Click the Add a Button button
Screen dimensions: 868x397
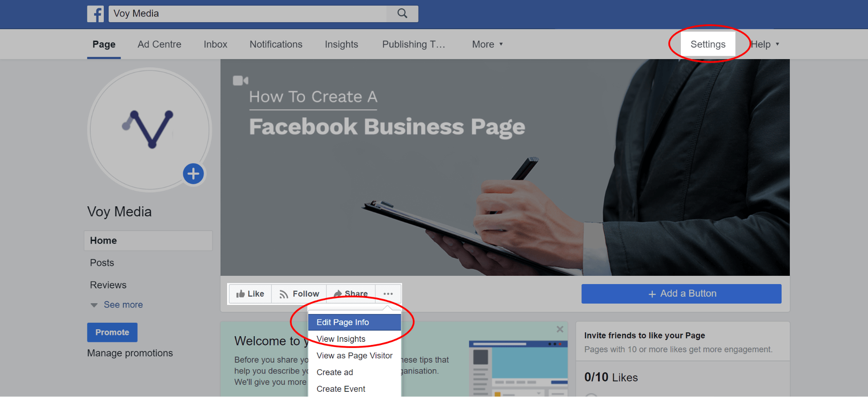(681, 294)
